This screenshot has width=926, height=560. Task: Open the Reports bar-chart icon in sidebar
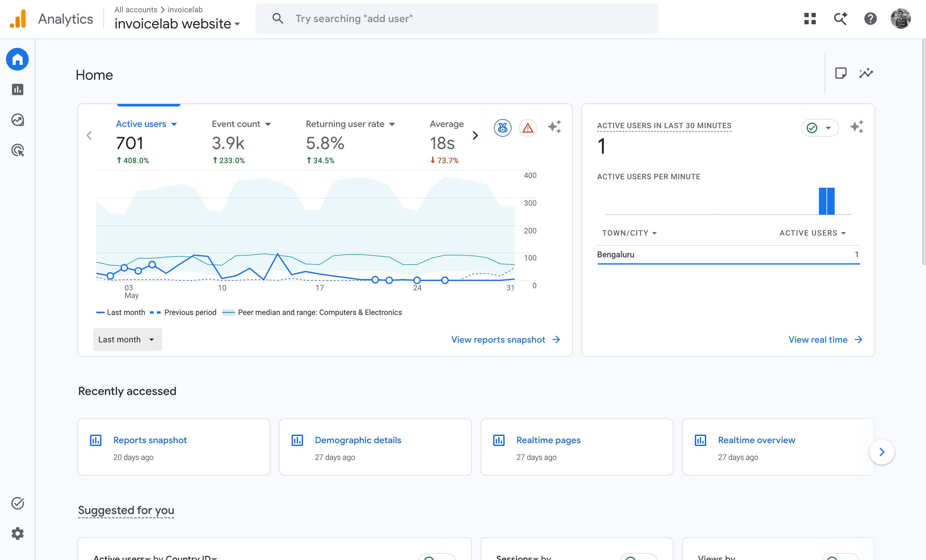click(x=17, y=89)
